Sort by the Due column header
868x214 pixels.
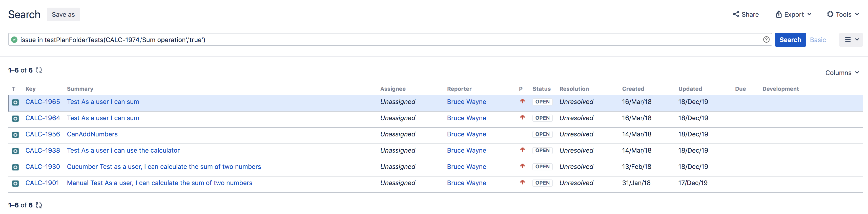pos(740,89)
